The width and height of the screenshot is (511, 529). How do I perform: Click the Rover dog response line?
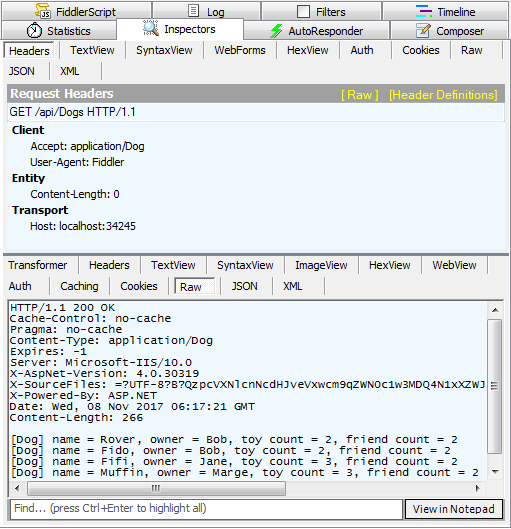coord(234,439)
